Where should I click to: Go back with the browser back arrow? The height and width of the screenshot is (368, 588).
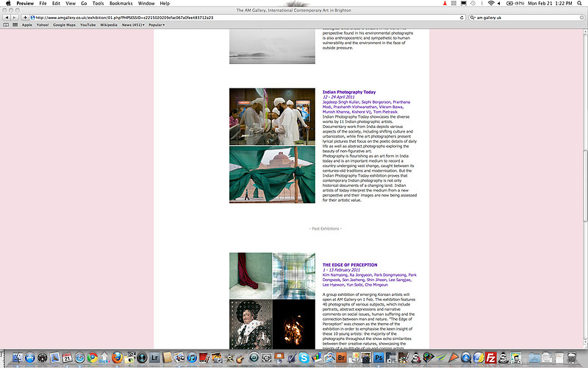(7, 18)
